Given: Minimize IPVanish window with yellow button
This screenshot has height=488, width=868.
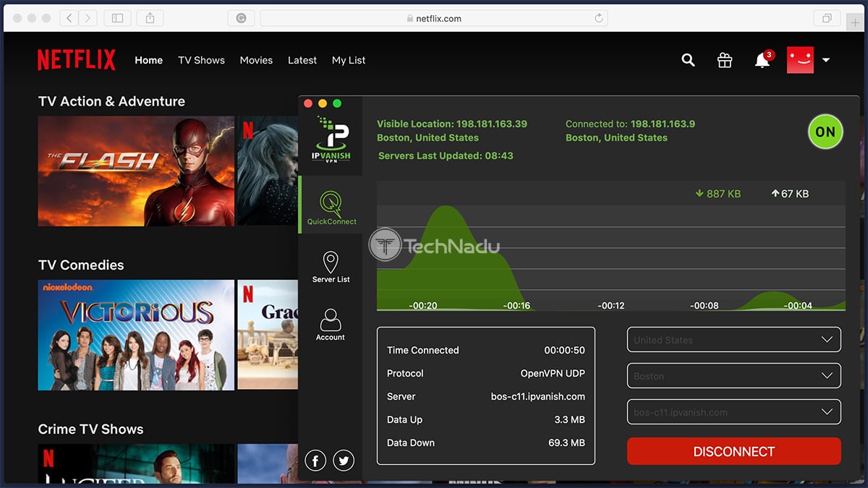Looking at the screenshot, I should tap(323, 103).
